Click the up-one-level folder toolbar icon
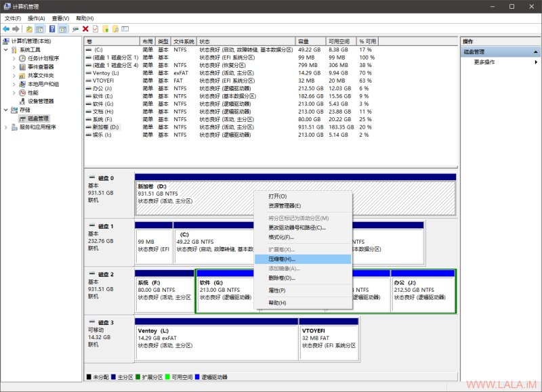 (x=29, y=29)
